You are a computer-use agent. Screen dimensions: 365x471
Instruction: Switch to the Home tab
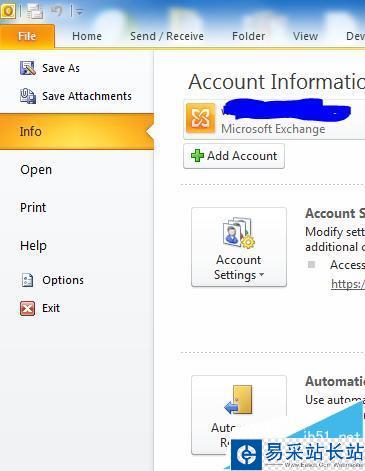coord(87,36)
